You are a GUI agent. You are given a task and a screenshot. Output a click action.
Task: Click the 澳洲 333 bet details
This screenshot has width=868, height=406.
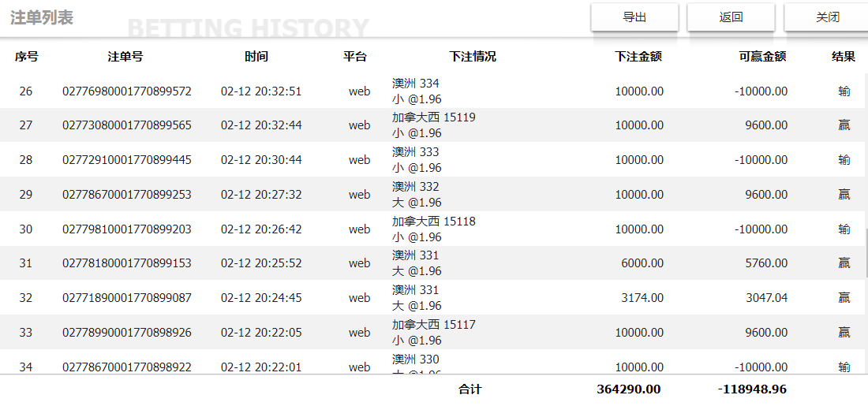[416, 152]
